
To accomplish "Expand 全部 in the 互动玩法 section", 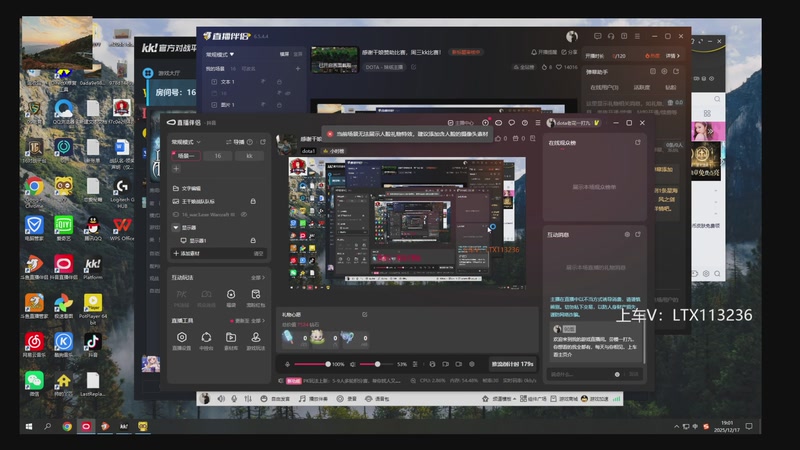I will point(258,278).
